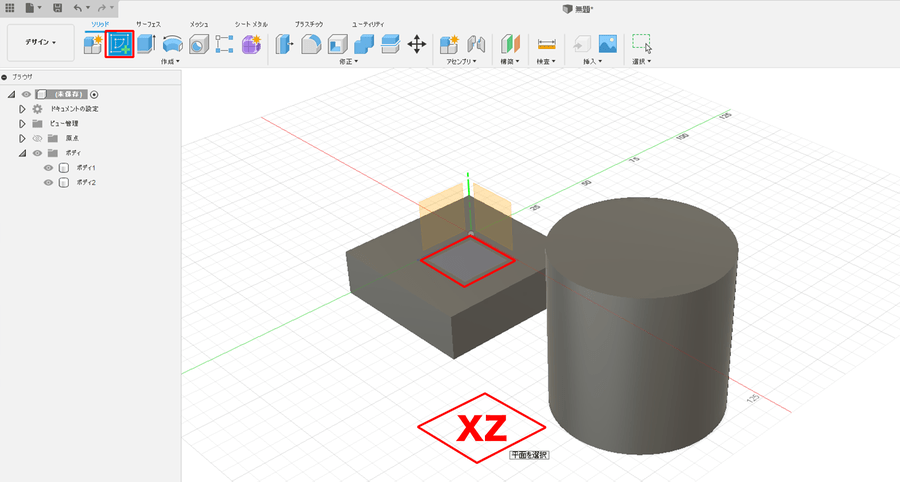Hide the ボディ bodies folder
The image size is (900, 482).
pos(37,153)
